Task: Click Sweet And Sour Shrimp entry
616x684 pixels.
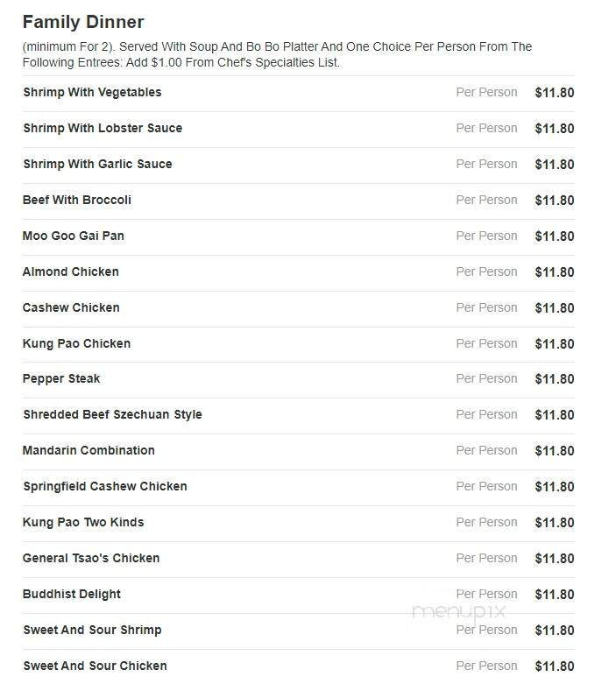Action: pos(92,630)
